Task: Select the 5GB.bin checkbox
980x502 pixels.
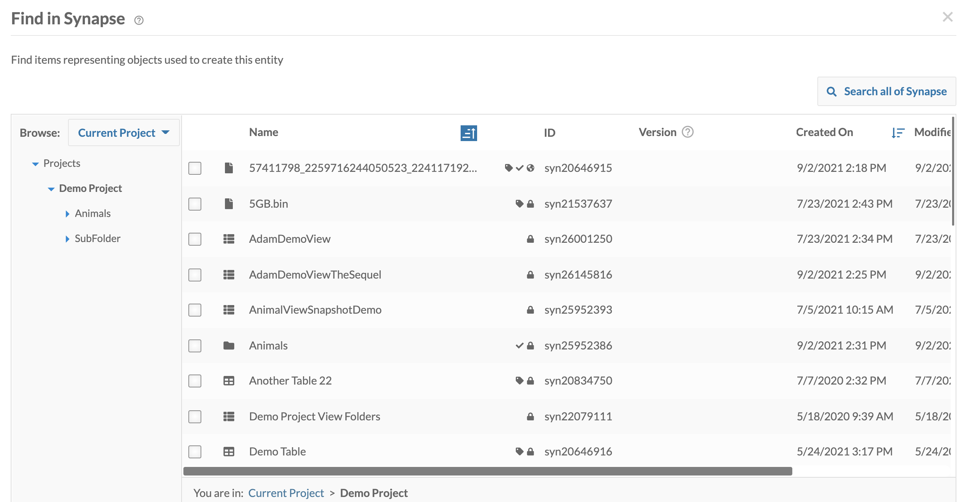Action: pos(195,204)
